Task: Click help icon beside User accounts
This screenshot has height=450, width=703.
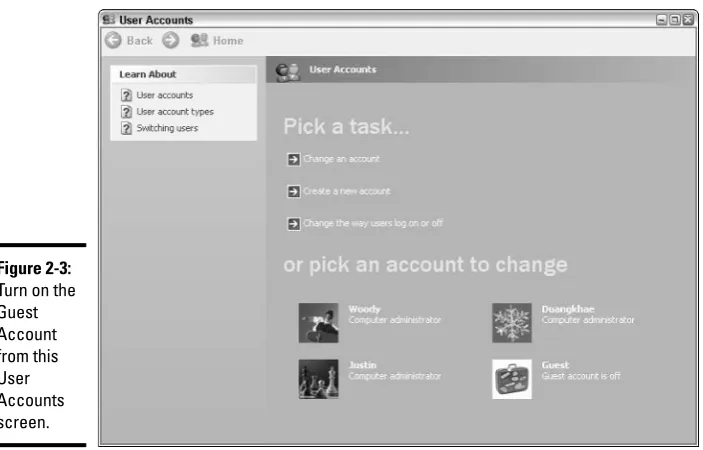Action: click(x=126, y=95)
